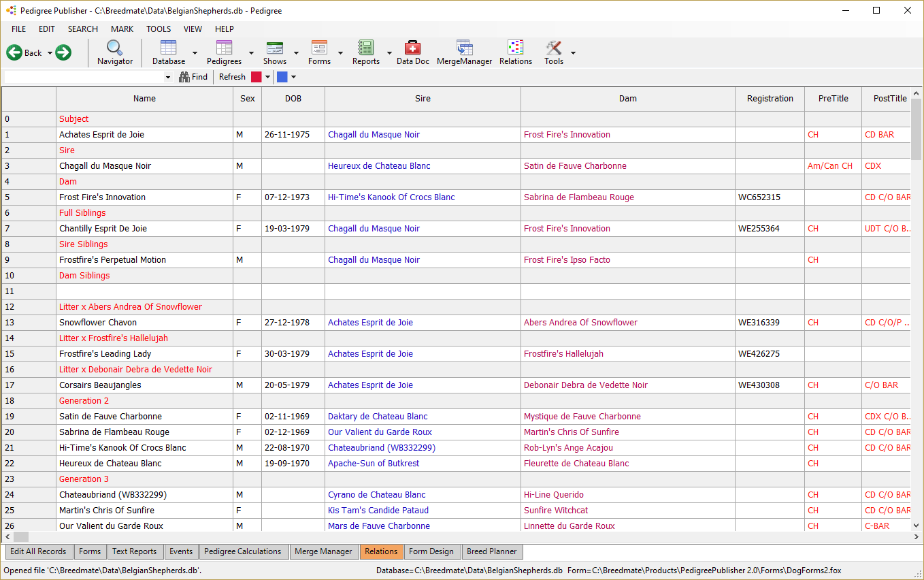The width and height of the screenshot is (924, 580).
Task: Click the DOB column header
Action: (x=293, y=99)
